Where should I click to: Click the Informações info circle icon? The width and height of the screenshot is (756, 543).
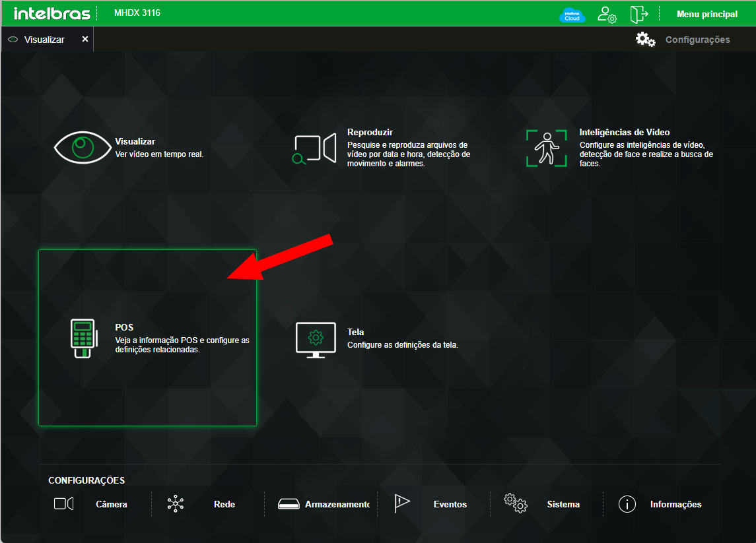627,504
